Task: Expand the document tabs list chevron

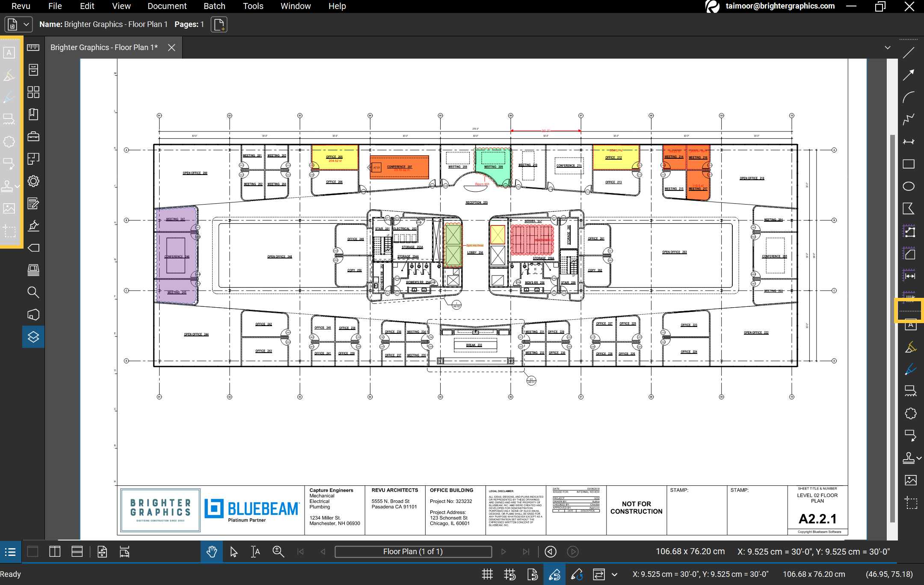Action: [888, 48]
